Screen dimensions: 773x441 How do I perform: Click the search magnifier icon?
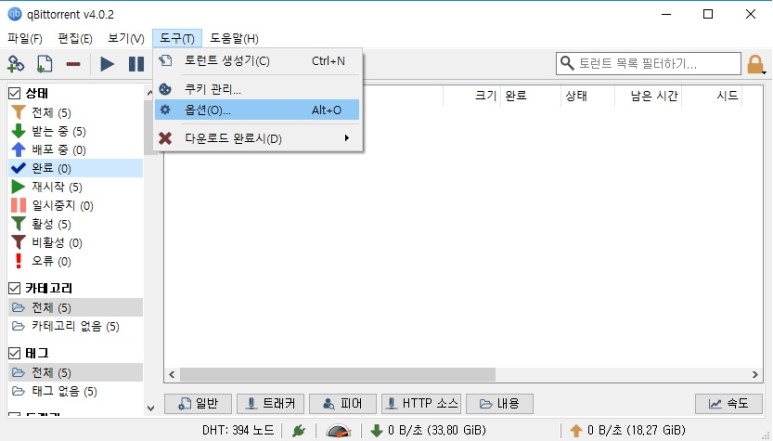coord(567,63)
